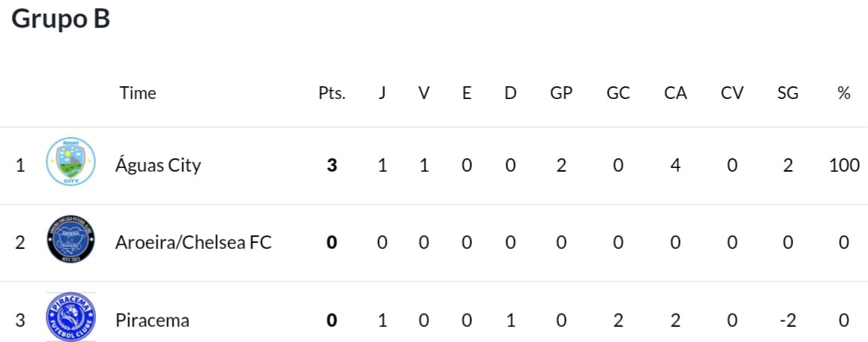
Task: Click the Piracema Futebol Clube crest
Action: pyautogui.click(x=71, y=317)
